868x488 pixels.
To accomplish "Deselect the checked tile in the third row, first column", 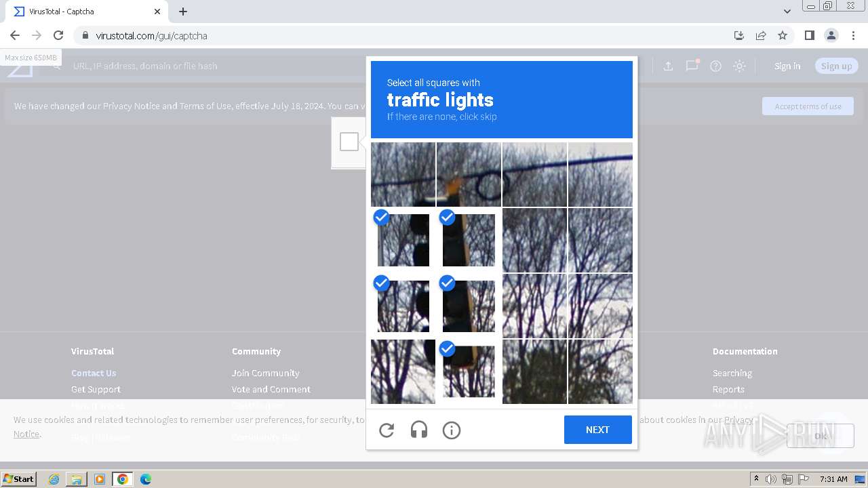I will point(403,306).
